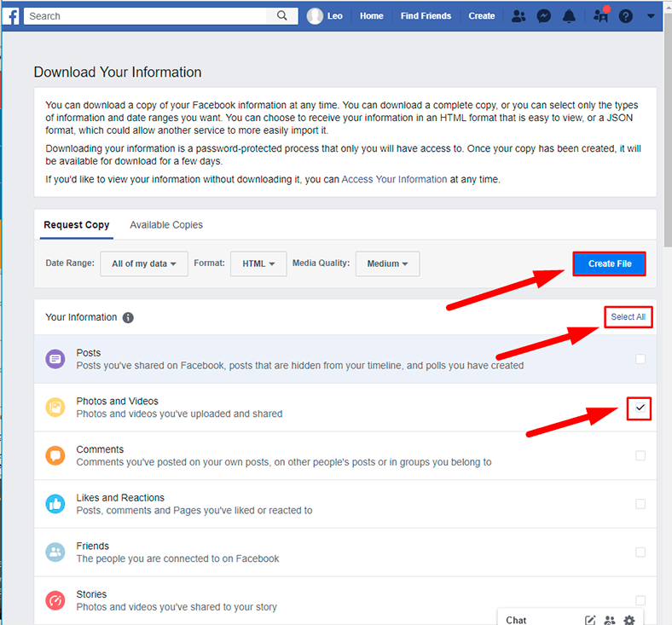Click the Likes and Reactions thumb icon
Screen dimensions: 672x625
coord(55,504)
